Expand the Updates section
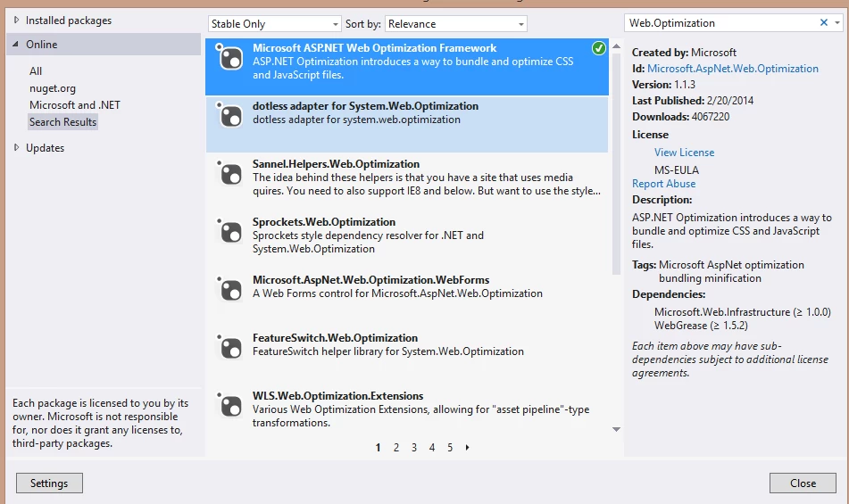The image size is (849, 504). 16,147
